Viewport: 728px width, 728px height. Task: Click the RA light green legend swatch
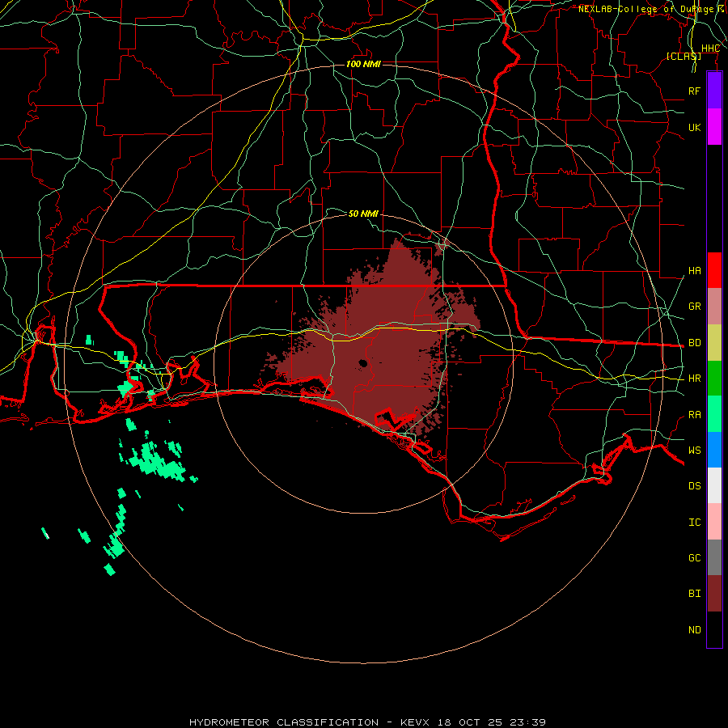click(714, 414)
